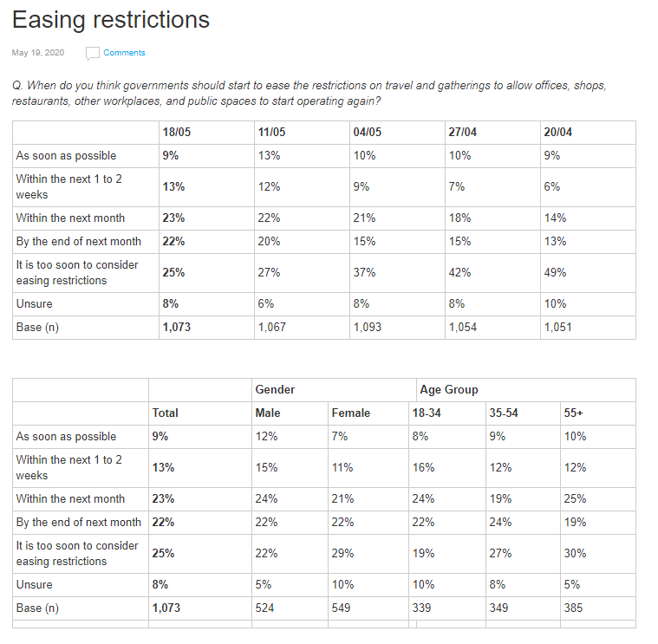The width and height of the screenshot is (658, 644).
Task: Click the 'Easing restrictions' page title
Action: [x=111, y=20]
